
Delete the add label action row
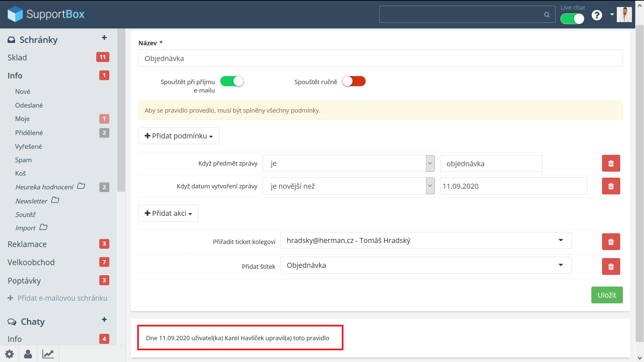coord(611,266)
